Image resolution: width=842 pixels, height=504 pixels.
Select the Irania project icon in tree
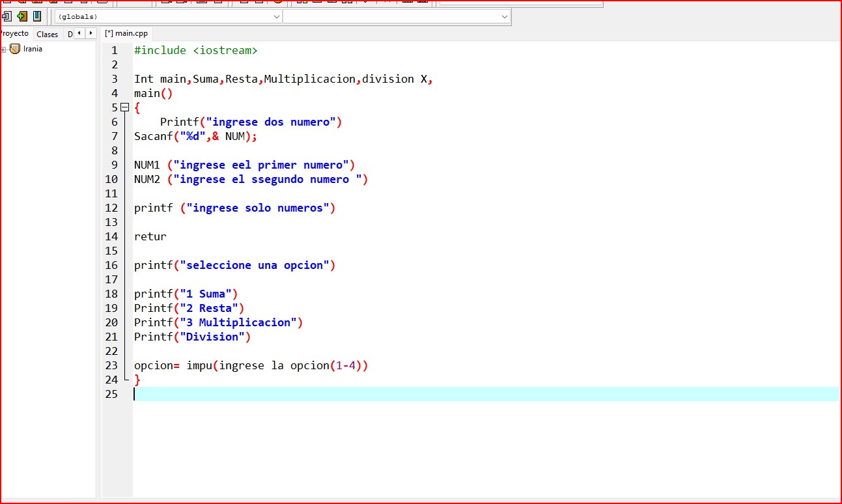(15, 49)
